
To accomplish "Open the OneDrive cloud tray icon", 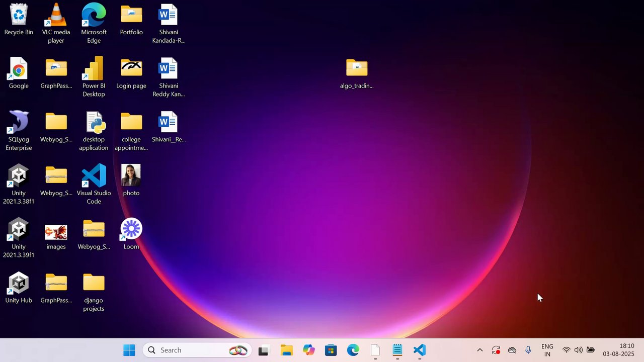I will pos(512,350).
